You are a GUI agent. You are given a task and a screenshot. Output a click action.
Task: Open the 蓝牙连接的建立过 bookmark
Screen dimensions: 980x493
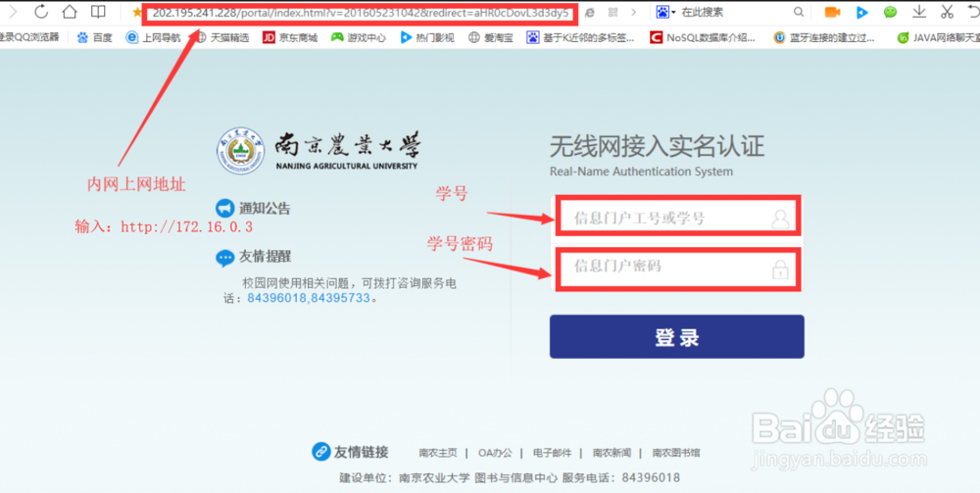coord(824,37)
